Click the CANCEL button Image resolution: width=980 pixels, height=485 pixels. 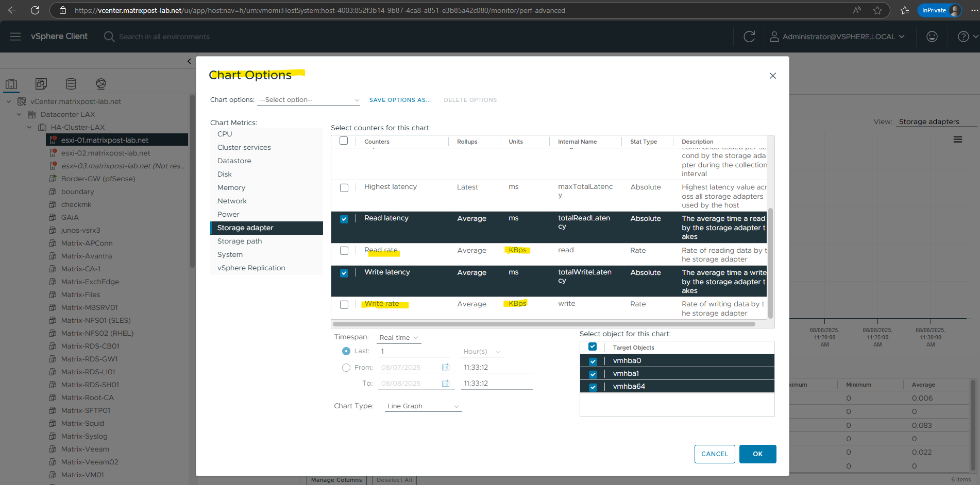coord(715,454)
